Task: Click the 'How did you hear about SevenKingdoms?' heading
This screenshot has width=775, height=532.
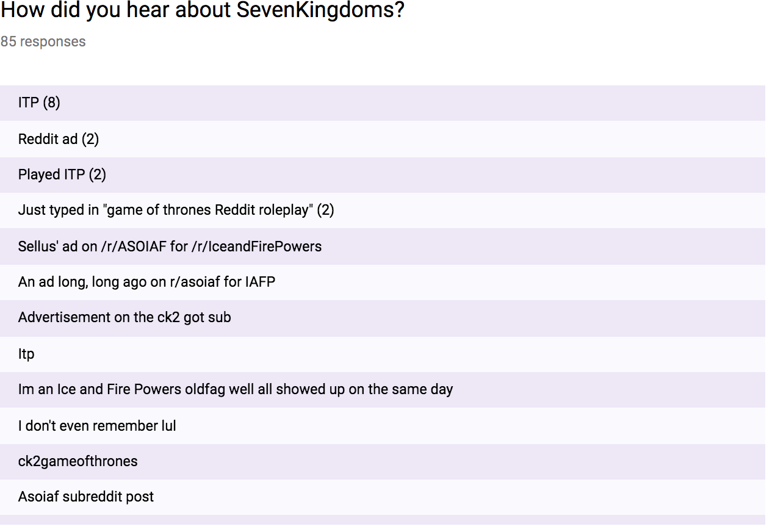Action: [x=203, y=10]
